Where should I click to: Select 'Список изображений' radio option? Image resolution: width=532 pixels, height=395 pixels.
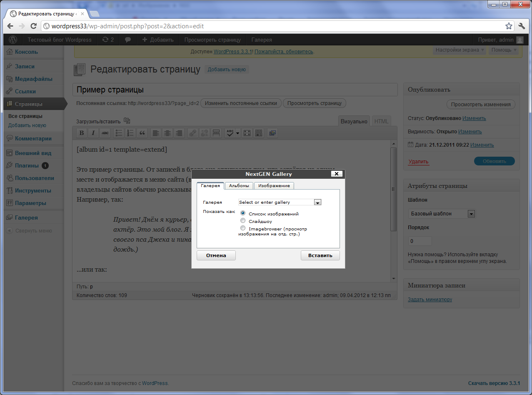coord(243,213)
